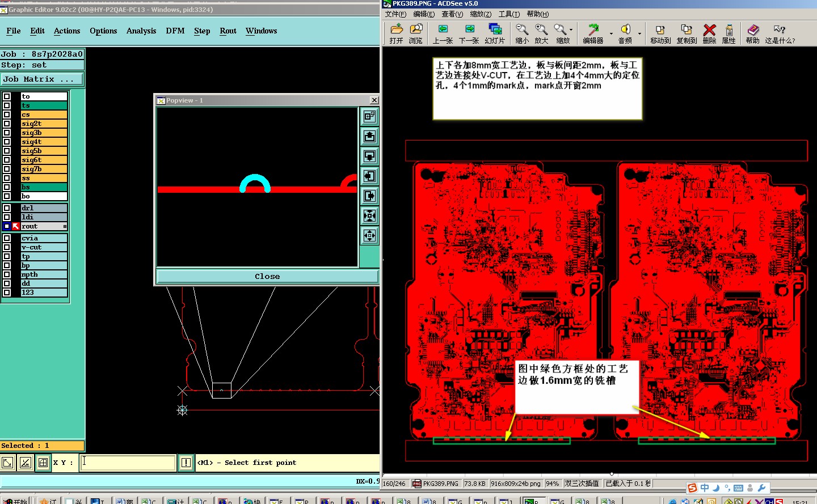Click the Popview zoom-out arrows icon

pyautogui.click(x=369, y=235)
